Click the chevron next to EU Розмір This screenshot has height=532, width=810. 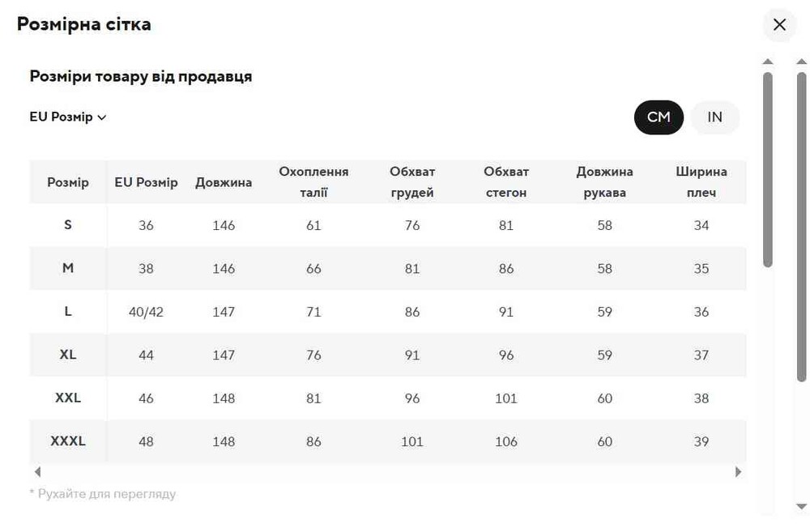pyautogui.click(x=102, y=117)
